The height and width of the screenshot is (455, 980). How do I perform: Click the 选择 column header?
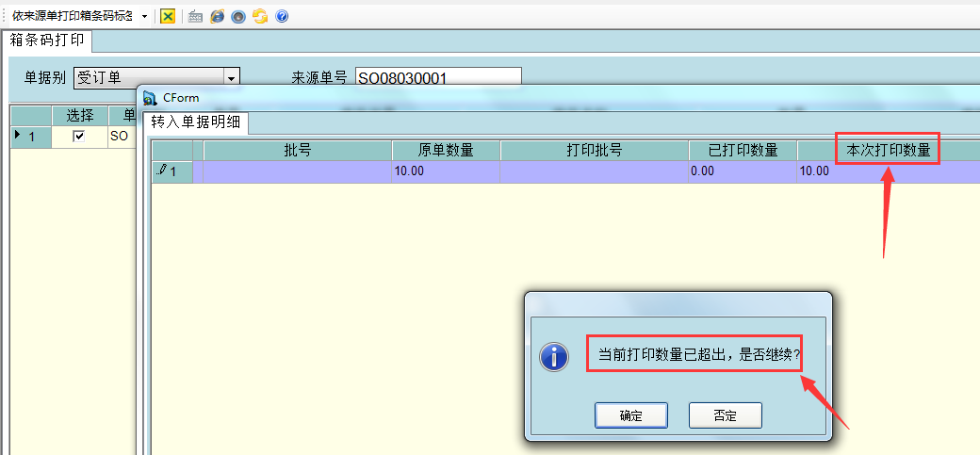coord(80,116)
